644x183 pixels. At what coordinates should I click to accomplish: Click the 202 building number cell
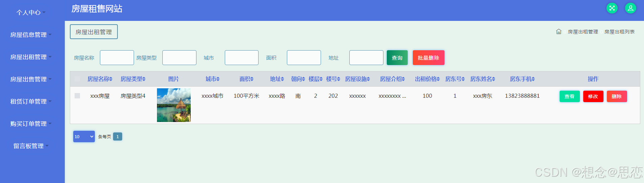coord(333,96)
